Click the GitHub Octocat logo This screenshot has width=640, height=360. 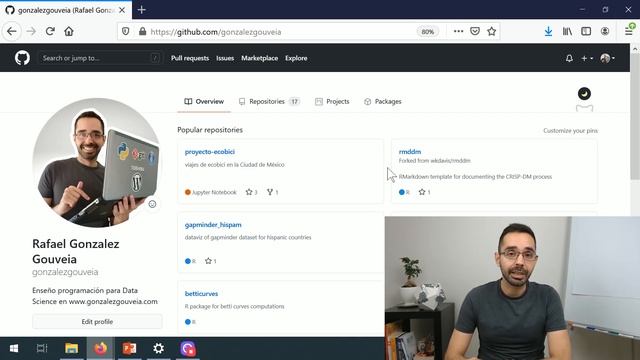[x=22, y=58]
